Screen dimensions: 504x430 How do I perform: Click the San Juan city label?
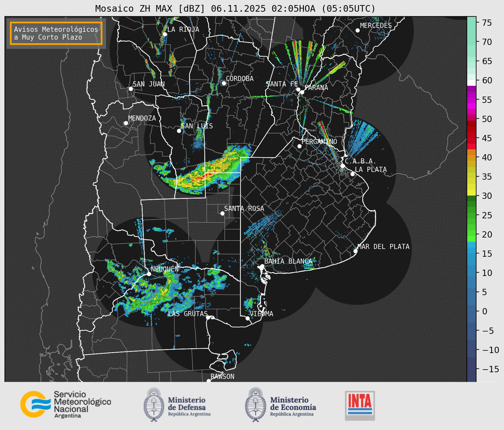click(x=148, y=84)
